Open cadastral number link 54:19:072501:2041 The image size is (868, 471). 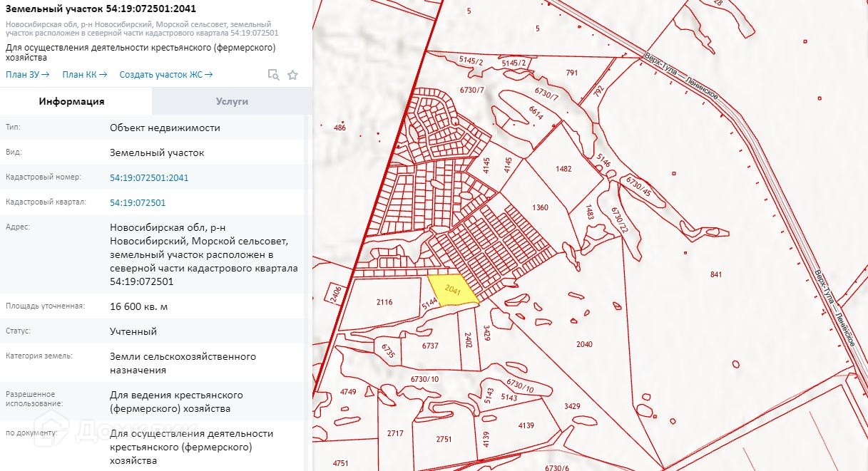click(x=149, y=177)
